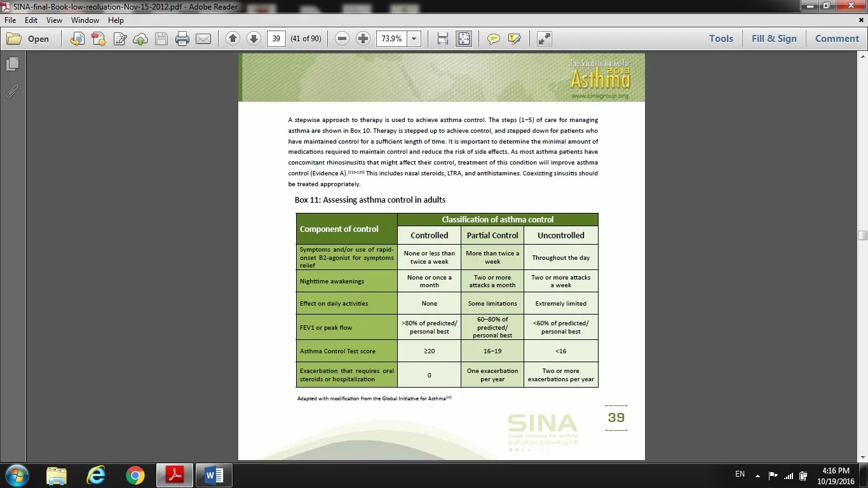The width and height of the screenshot is (868, 488).
Task: Select the highlight text tool
Action: click(515, 39)
